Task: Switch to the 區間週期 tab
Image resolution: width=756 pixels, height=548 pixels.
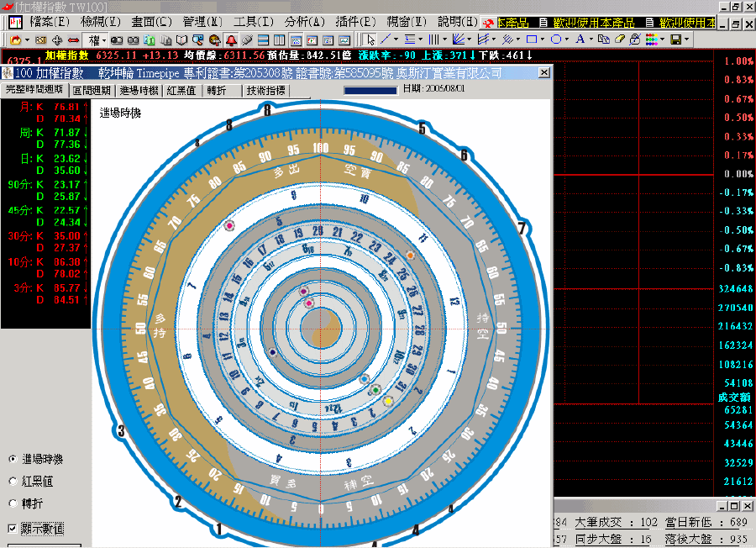Action: tap(92, 91)
